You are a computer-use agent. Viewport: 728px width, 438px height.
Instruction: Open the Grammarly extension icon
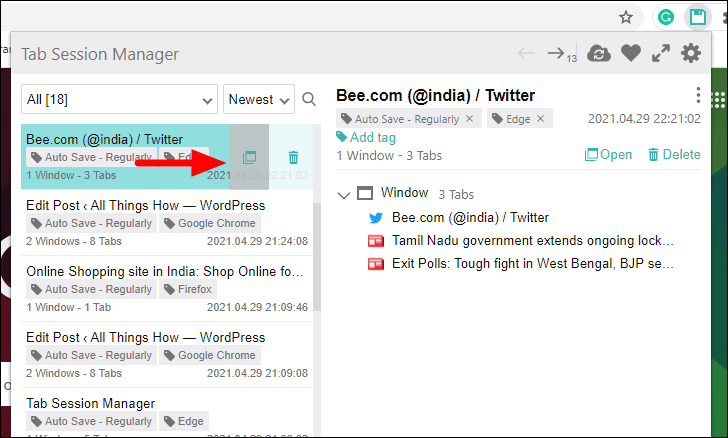tap(666, 18)
